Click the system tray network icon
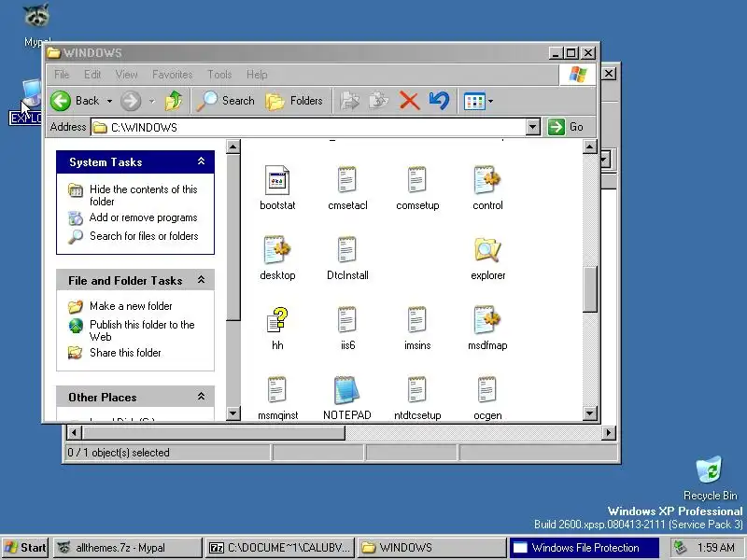 coord(680,548)
